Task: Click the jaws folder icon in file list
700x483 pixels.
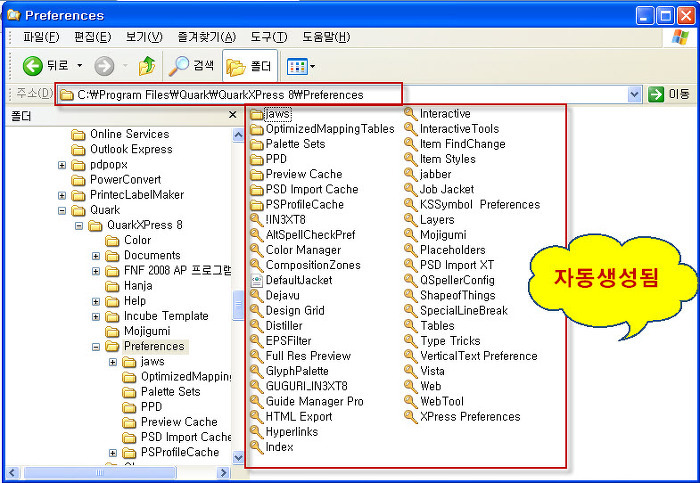Action: point(256,114)
